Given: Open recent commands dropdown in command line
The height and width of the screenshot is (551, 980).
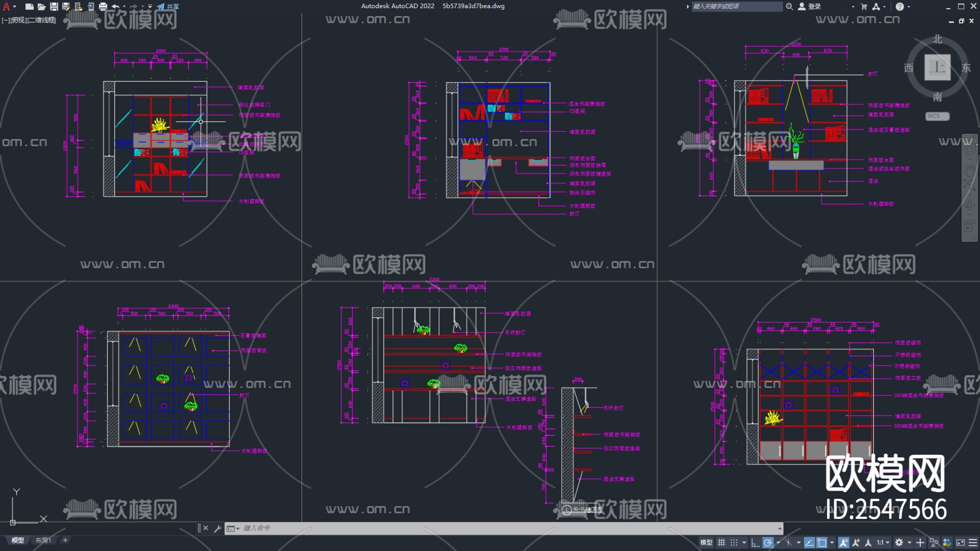Looking at the screenshot, I should point(233,528).
